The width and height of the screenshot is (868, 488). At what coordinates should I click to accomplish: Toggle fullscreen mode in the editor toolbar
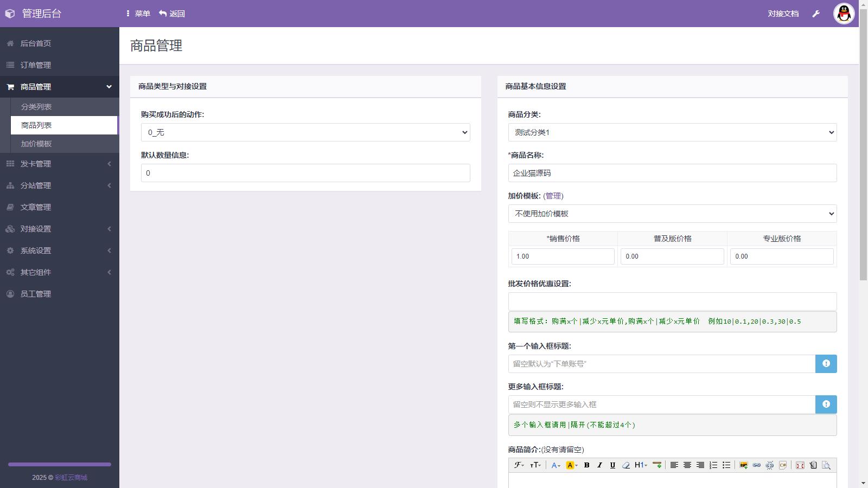click(x=800, y=465)
